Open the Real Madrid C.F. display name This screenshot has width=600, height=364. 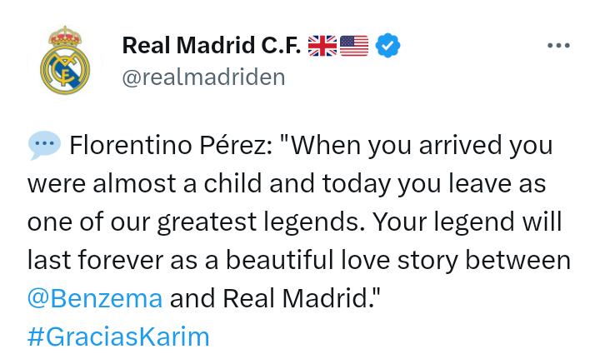point(211,45)
